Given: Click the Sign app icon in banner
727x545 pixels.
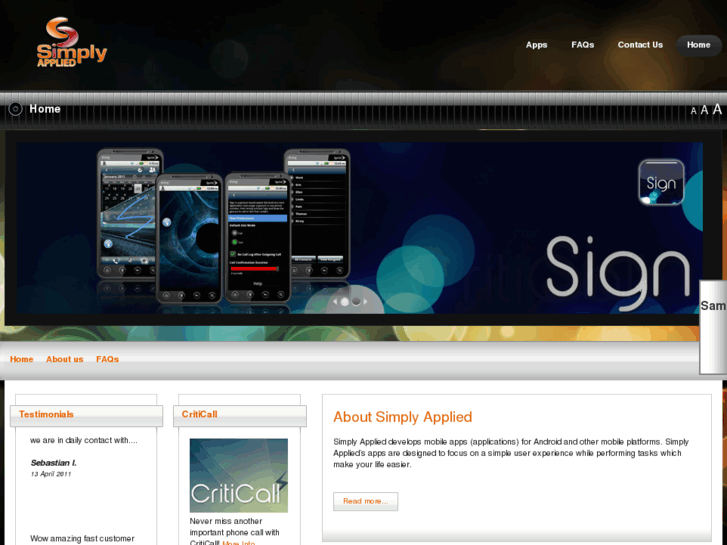Looking at the screenshot, I should click(x=662, y=182).
